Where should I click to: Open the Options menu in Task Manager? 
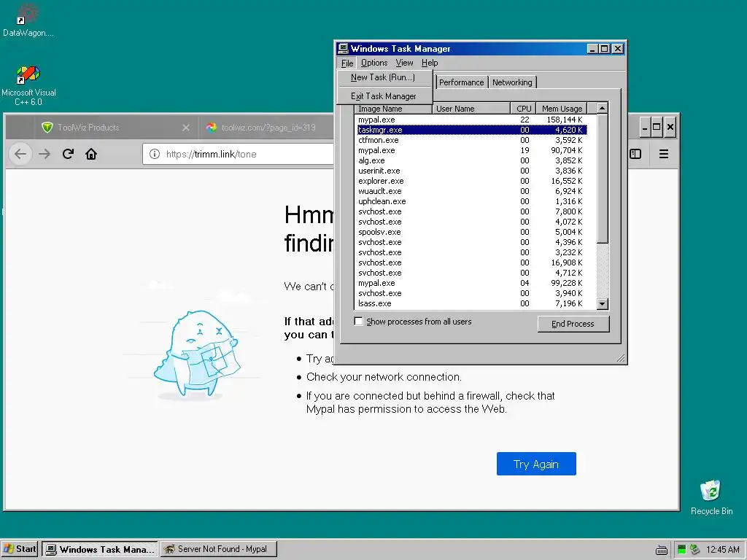(374, 63)
